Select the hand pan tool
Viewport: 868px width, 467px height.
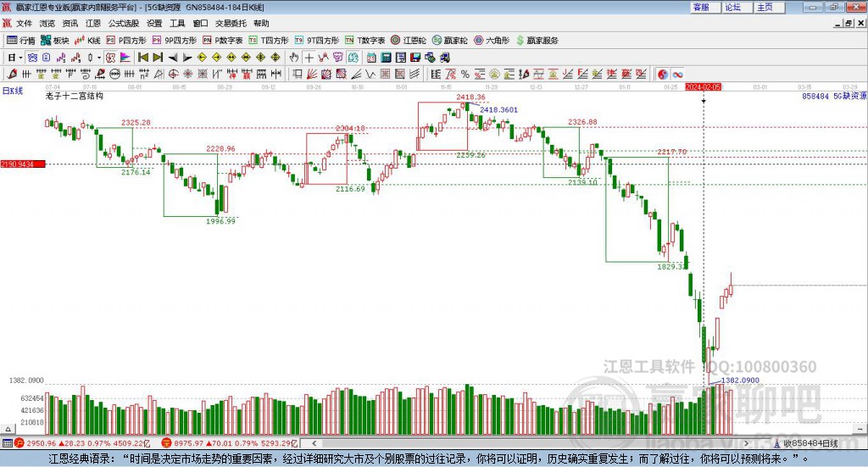click(294, 58)
